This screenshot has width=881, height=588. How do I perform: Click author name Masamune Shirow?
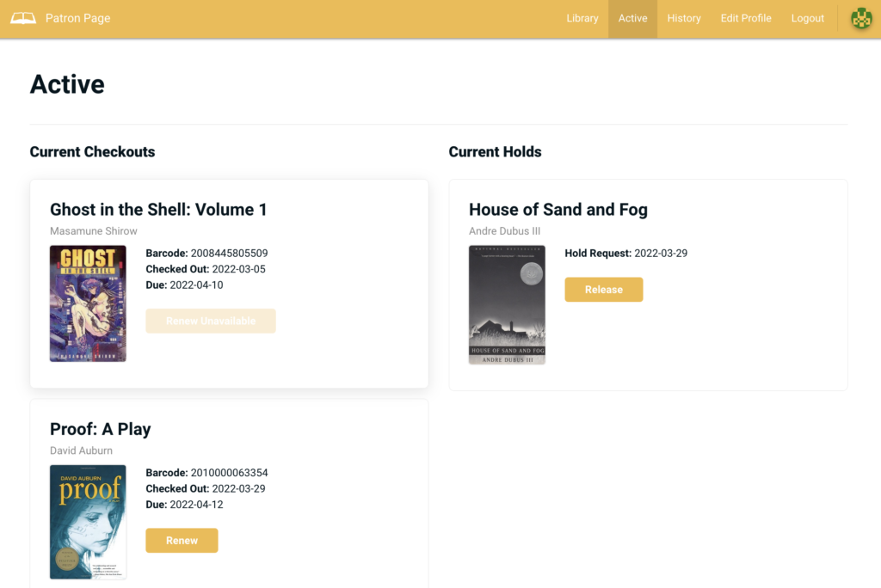pos(94,231)
